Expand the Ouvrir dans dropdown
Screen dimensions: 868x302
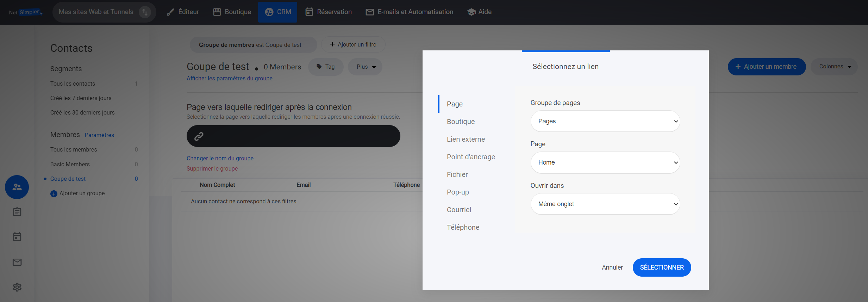point(605,204)
